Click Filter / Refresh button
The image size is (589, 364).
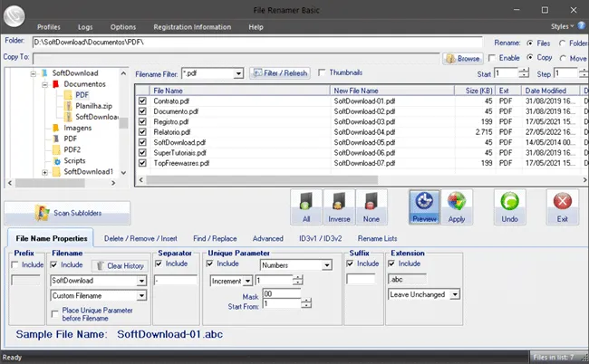(280, 72)
